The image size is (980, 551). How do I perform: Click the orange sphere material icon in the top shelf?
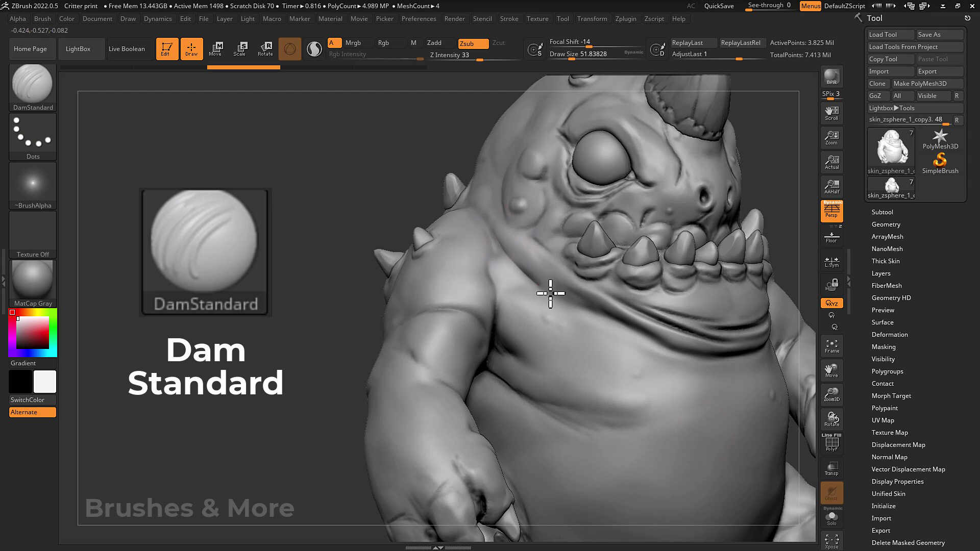click(x=289, y=49)
